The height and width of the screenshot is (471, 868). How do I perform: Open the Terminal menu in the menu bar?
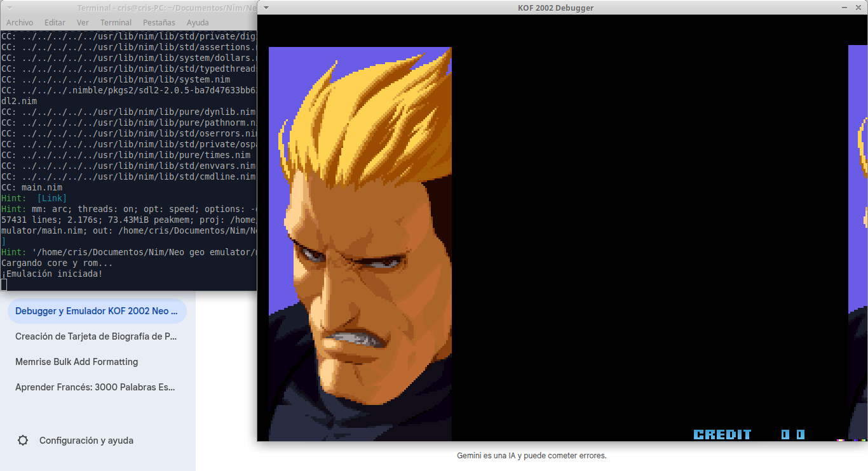tap(116, 22)
